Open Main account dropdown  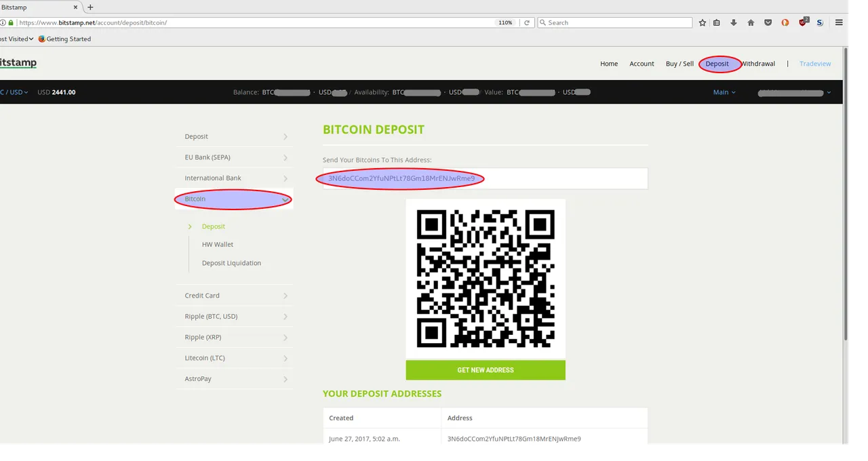724,92
